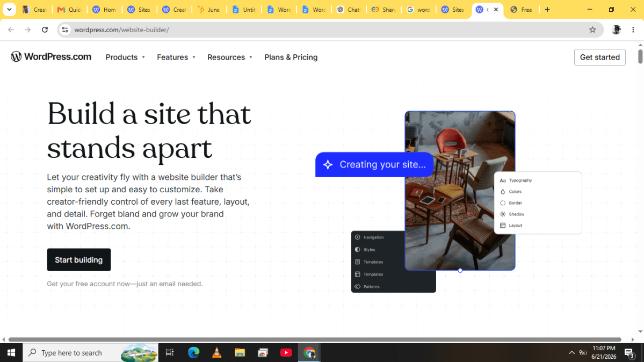This screenshot has height=362, width=644.
Task: Click the Start building button
Action: click(x=79, y=260)
